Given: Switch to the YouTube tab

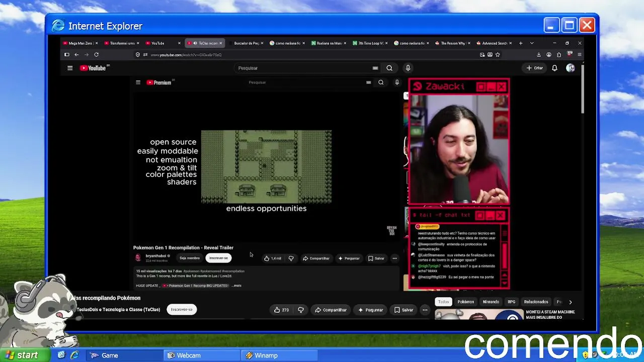Looking at the screenshot, I should tap(163, 43).
